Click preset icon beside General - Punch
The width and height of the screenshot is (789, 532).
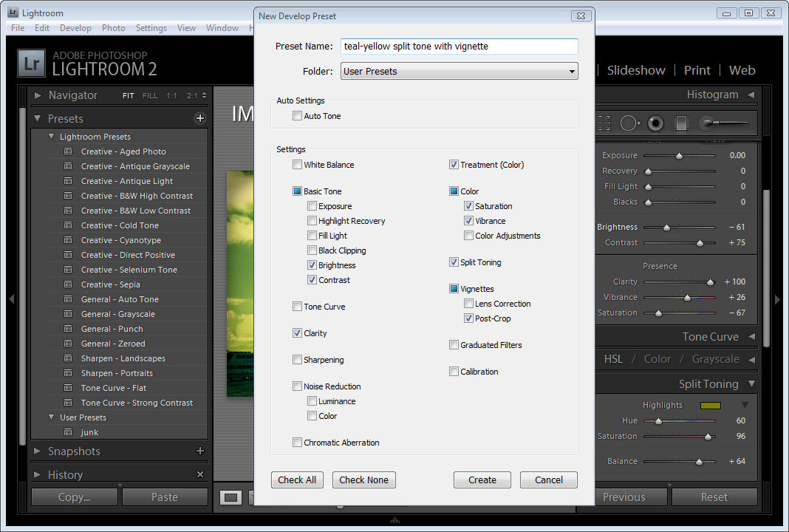tap(68, 329)
